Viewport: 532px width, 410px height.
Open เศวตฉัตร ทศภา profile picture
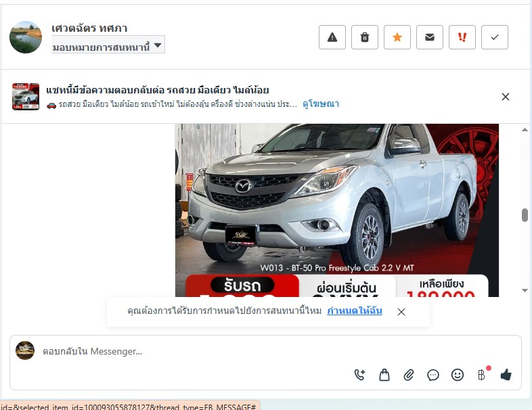tap(26, 37)
